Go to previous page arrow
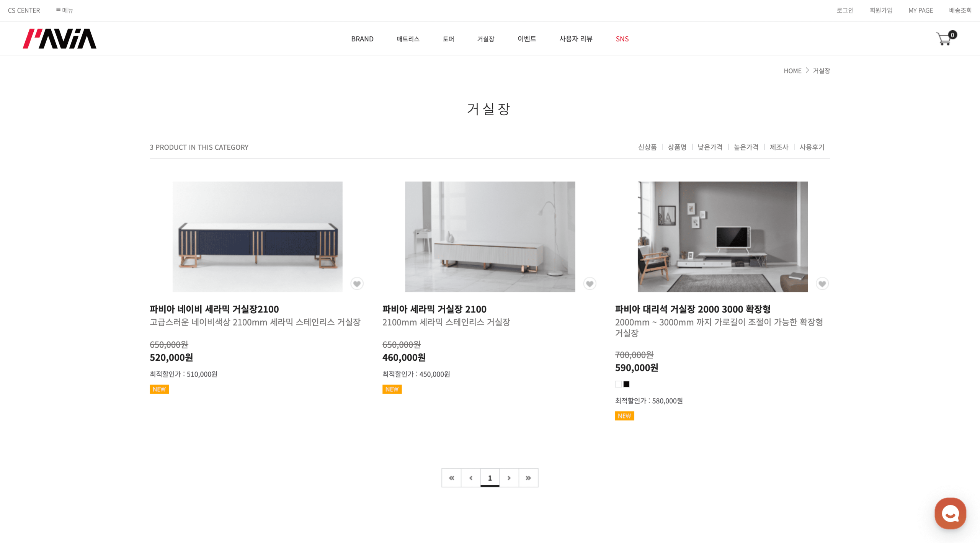The width and height of the screenshot is (980, 543). tap(471, 478)
